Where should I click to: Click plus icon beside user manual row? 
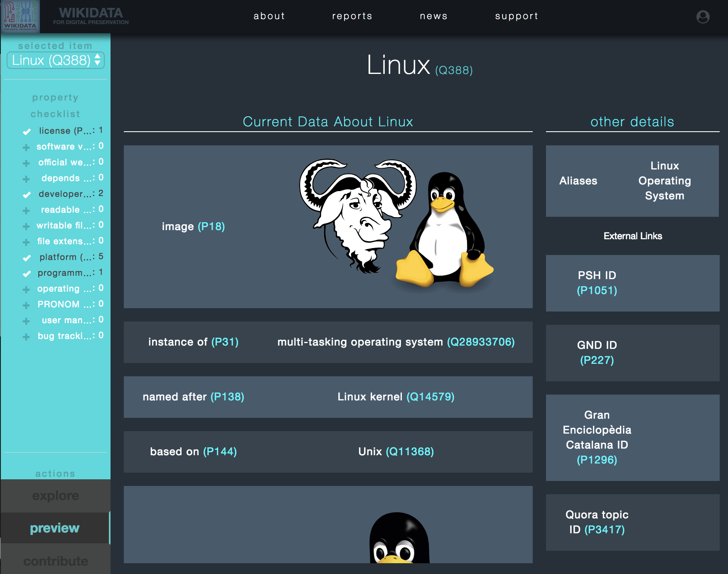pos(26,321)
